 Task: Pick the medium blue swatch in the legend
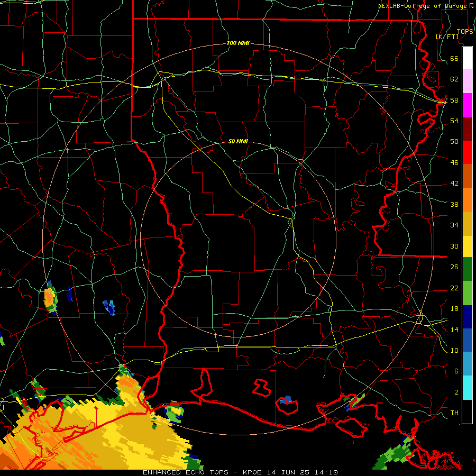467,340
